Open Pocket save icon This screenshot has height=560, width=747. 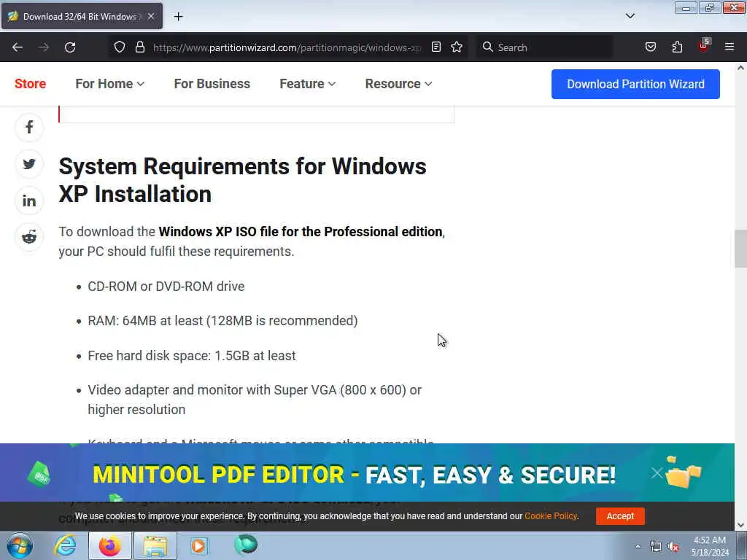(651, 47)
